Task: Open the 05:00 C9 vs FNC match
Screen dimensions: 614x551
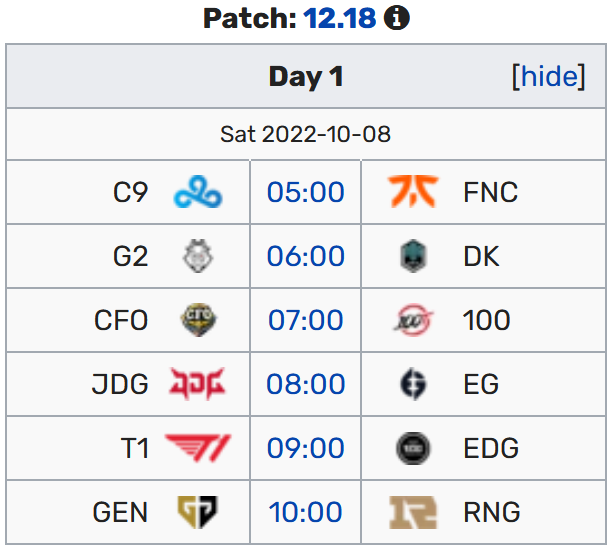Action: [305, 192]
